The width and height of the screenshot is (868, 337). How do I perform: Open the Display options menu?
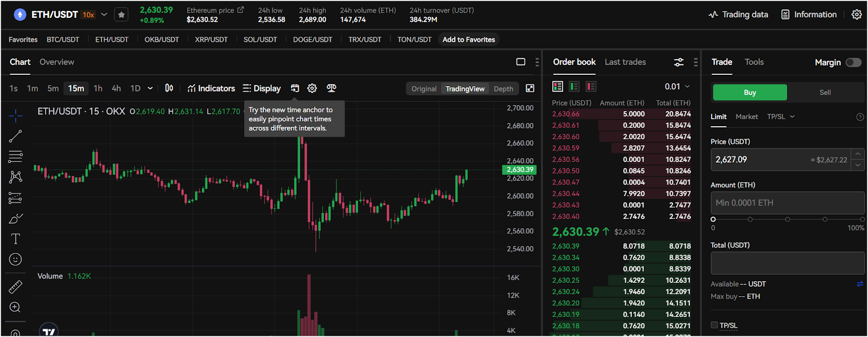[x=261, y=88]
